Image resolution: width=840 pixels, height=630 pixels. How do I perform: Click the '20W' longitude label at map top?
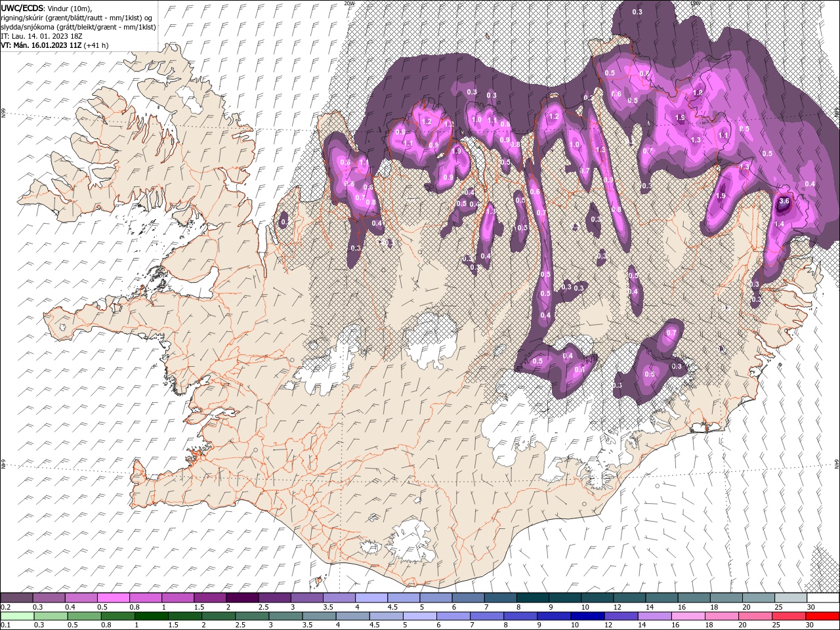pyautogui.click(x=349, y=3)
